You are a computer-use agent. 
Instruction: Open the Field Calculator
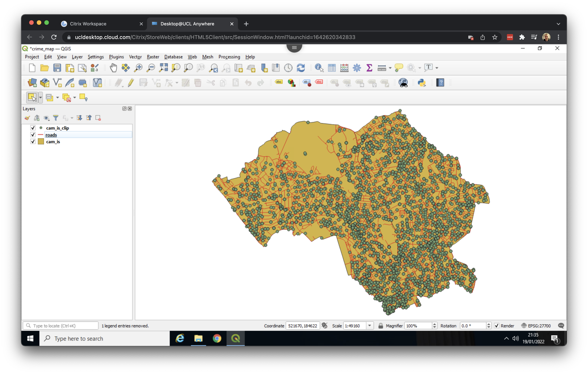tap(344, 68)
